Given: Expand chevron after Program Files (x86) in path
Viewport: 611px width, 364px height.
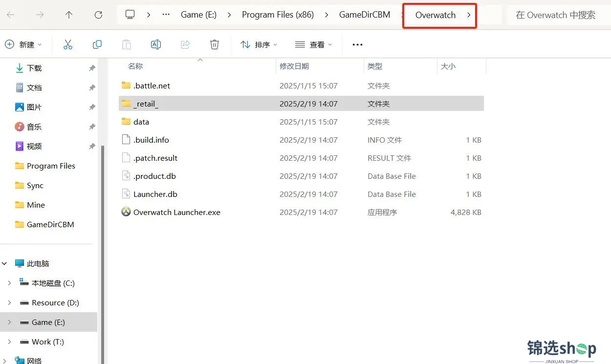Looking at the screenshot, I should (x=327, y=15).
